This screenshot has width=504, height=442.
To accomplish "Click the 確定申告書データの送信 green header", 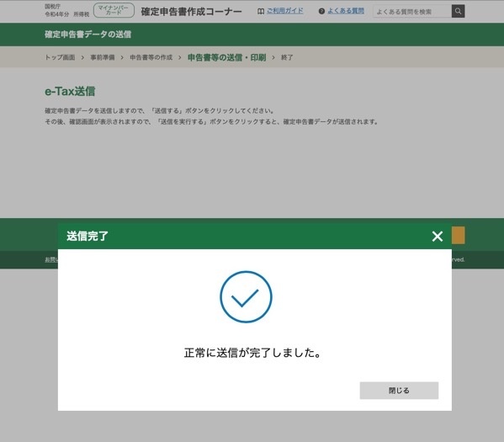I will point(252,35).
